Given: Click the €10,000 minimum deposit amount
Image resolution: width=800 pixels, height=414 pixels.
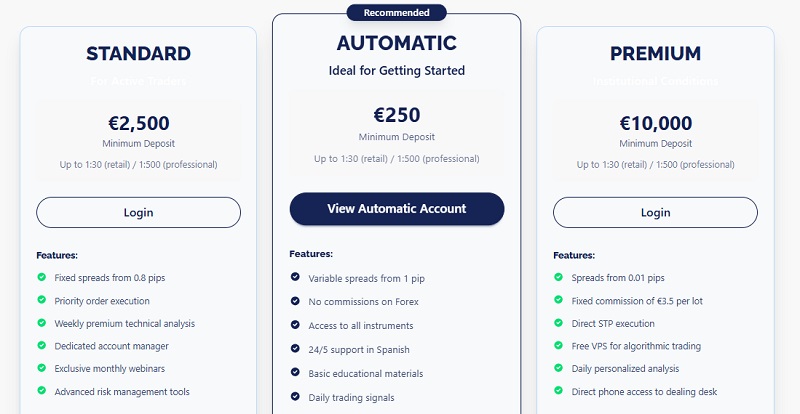Looking at the screenshot, I should [x=655, y=124].
